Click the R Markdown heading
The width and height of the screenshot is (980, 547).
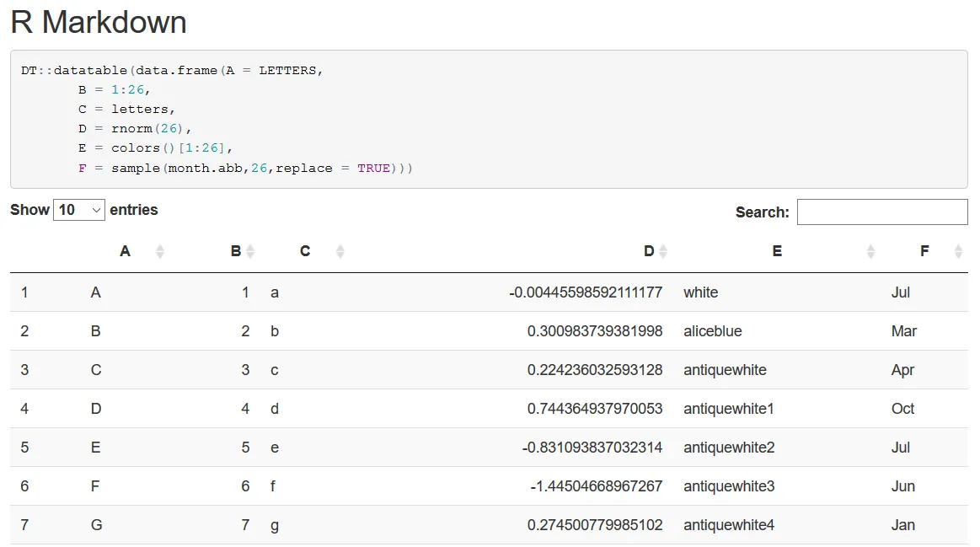[99, 23]
